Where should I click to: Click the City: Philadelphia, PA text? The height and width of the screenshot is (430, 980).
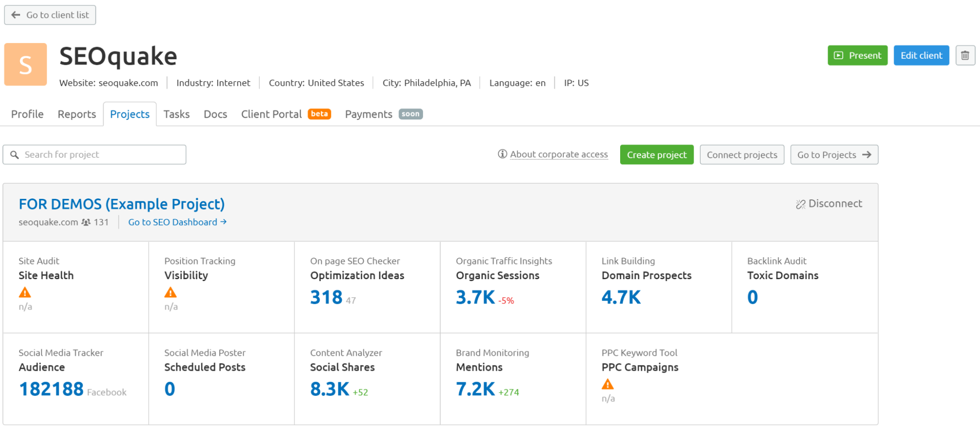(427, 83)
